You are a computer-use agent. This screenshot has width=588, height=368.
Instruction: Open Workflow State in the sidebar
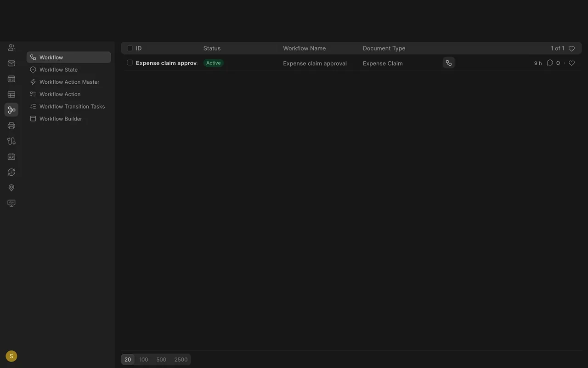[69, 69]
